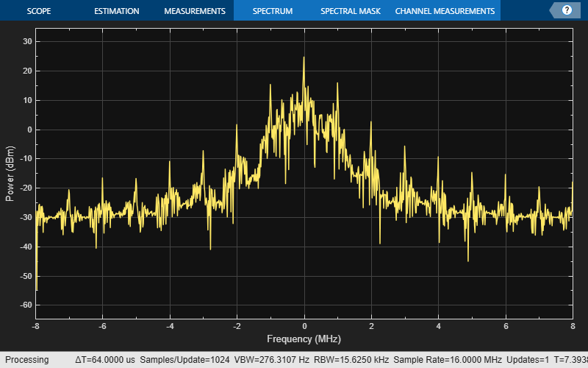588x368 pixels.
Task: Select the MEASUREMENTS tab
Action: point(194,11)
